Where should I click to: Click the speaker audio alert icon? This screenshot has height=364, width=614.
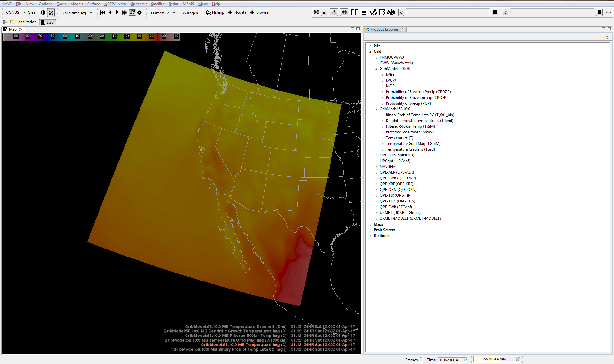pos(344,12)
